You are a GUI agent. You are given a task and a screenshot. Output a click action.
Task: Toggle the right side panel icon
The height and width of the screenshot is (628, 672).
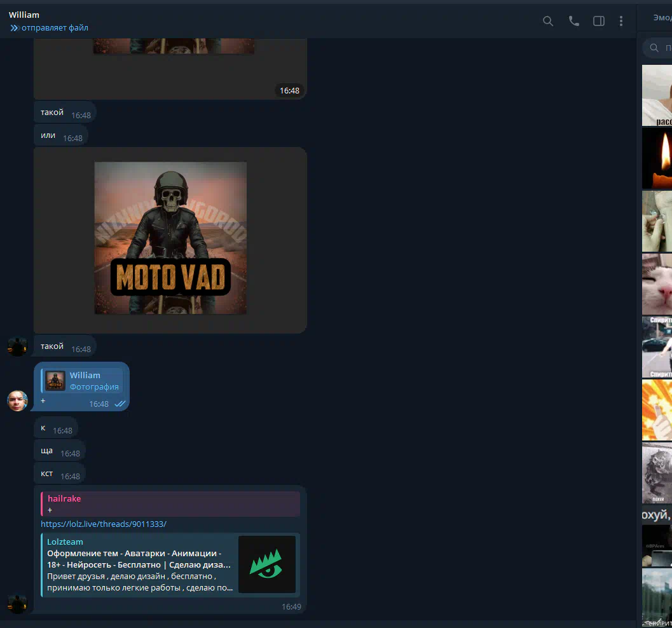point(599,21)
